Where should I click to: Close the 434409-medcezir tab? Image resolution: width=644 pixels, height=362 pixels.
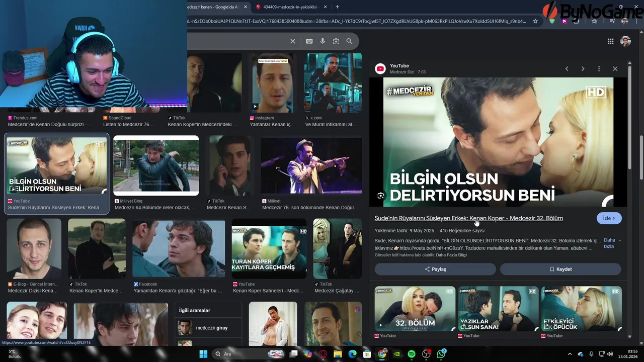325,7
